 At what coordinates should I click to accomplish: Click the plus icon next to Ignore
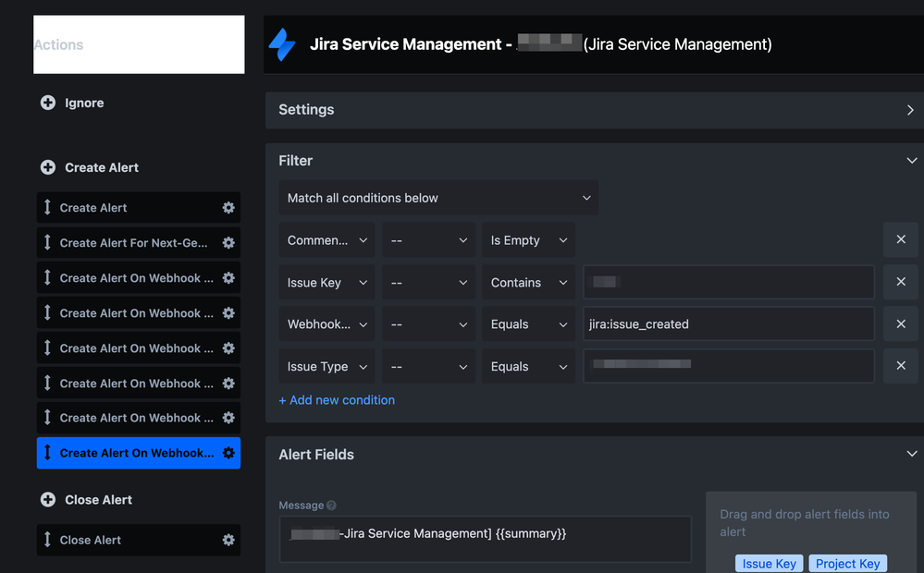pos(48,103)
